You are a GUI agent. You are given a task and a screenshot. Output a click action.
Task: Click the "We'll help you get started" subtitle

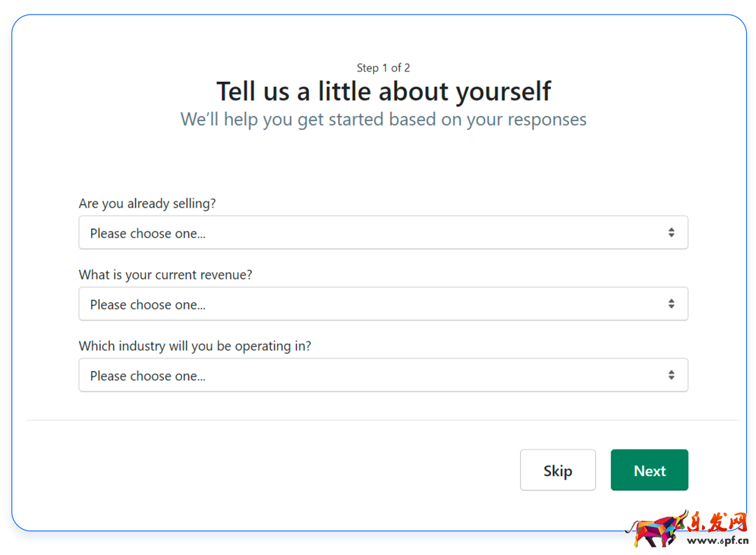(x=384, y=120)
